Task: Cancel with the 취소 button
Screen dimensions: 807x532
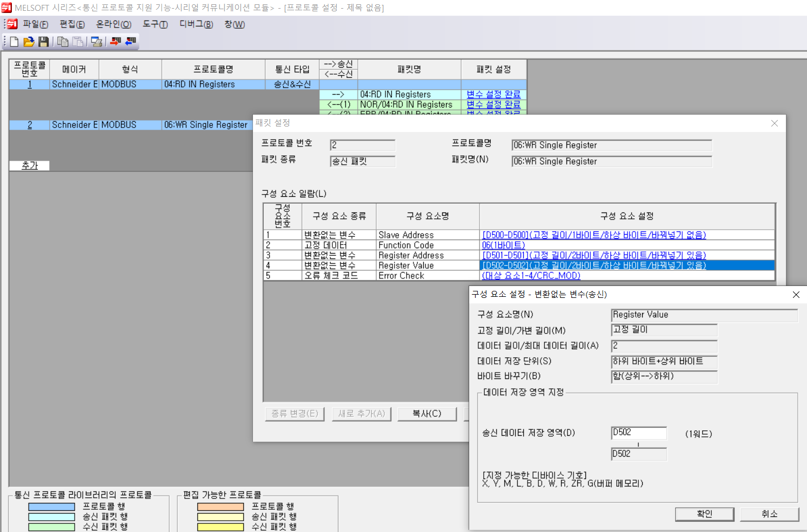Action: (769, 514)
